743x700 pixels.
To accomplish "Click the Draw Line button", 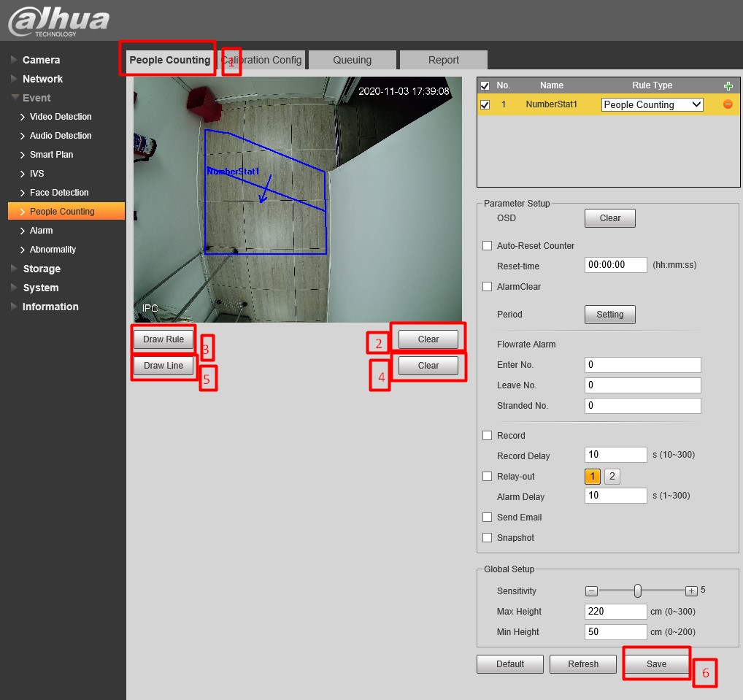I will [x=163, y=366].
